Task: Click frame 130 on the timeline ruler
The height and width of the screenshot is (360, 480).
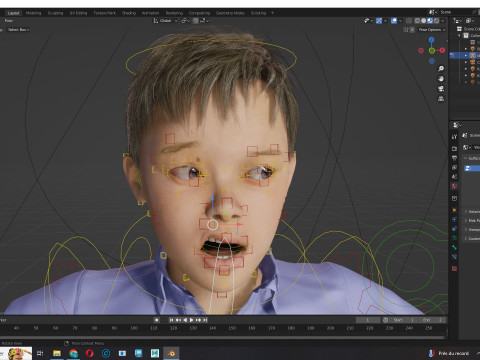Action: click(193, 328)
